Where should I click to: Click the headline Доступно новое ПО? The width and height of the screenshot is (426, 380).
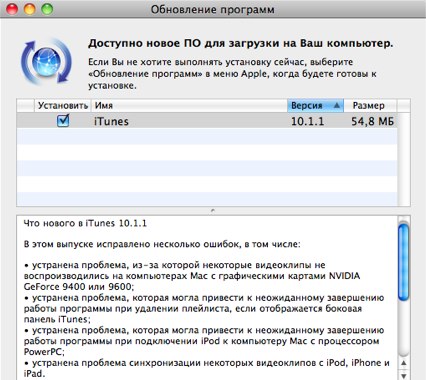point(240,44)
